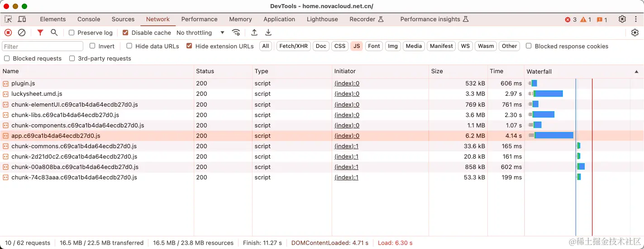Sort requests by Type column

292,71
